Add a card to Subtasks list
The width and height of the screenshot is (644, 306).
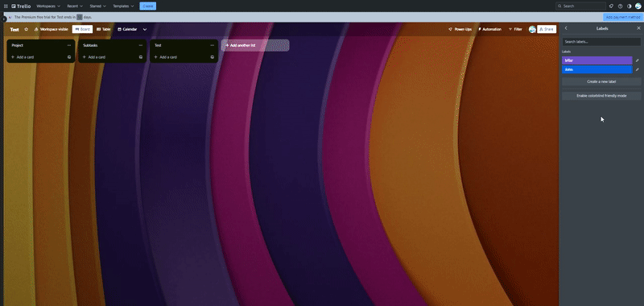[109, 57]
